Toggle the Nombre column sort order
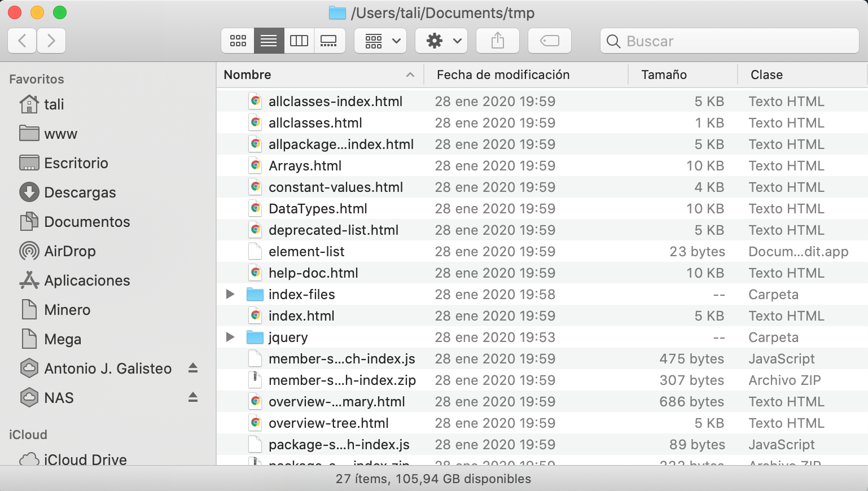 (x=247, y=74)
